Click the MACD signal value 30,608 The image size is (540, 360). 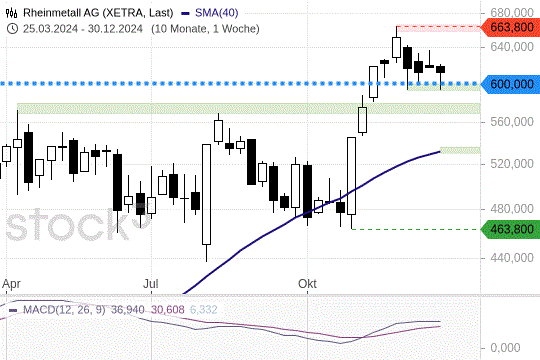tap(168, 310)
